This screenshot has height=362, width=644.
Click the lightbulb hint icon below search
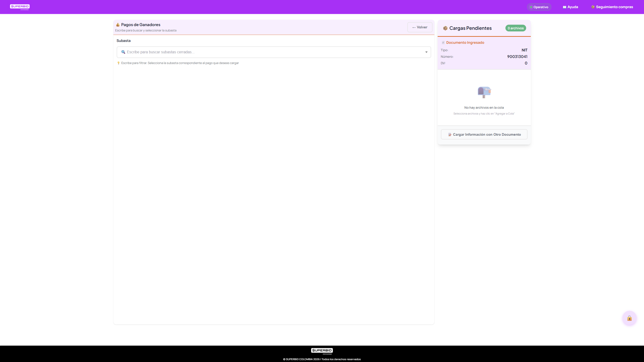click(x=119, y=63)
